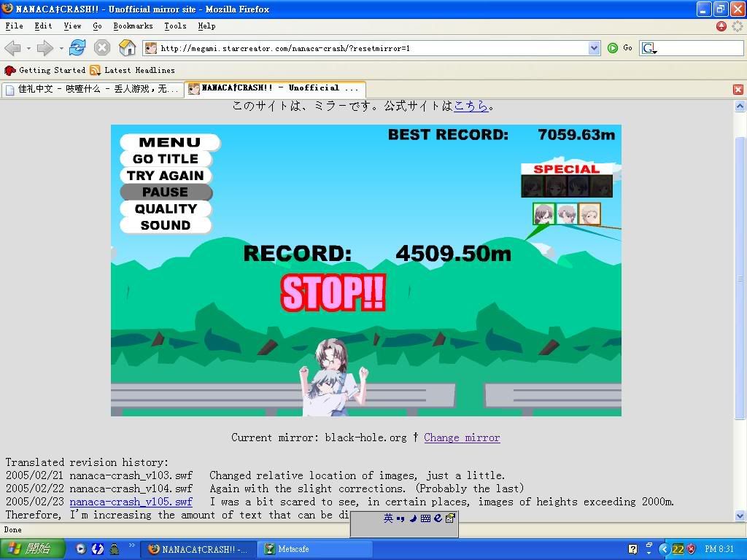Click the site favicon in the address bar

150,48
